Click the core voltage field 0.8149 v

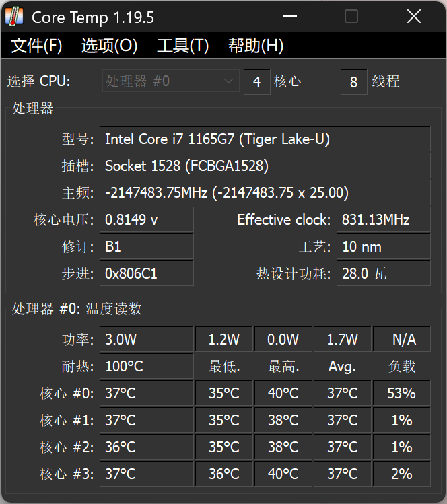[146, 220]
